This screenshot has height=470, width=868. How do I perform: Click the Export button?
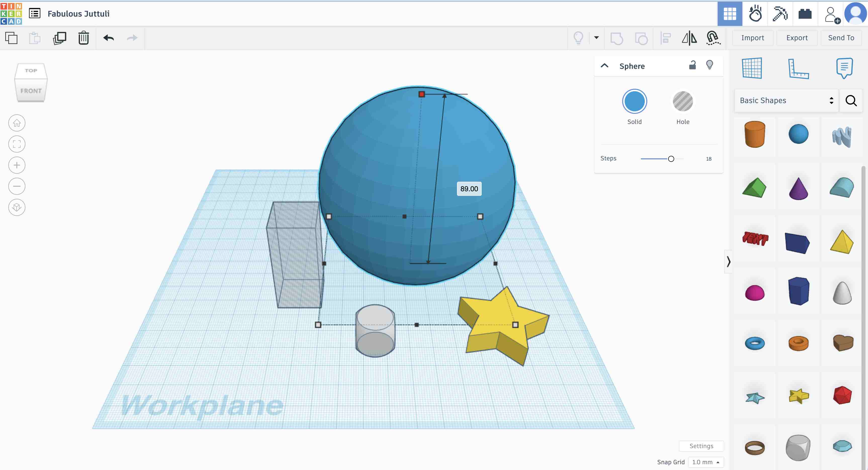click(797, 38)
